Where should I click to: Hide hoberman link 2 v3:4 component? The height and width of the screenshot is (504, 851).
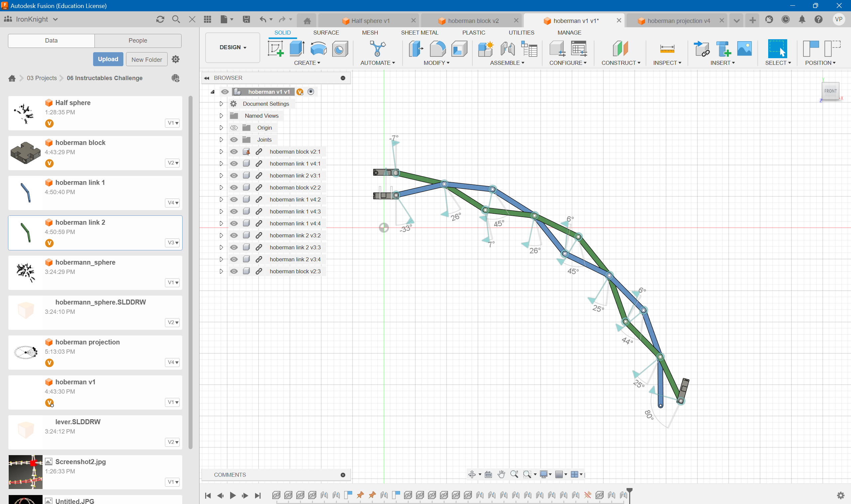(234, 259)
